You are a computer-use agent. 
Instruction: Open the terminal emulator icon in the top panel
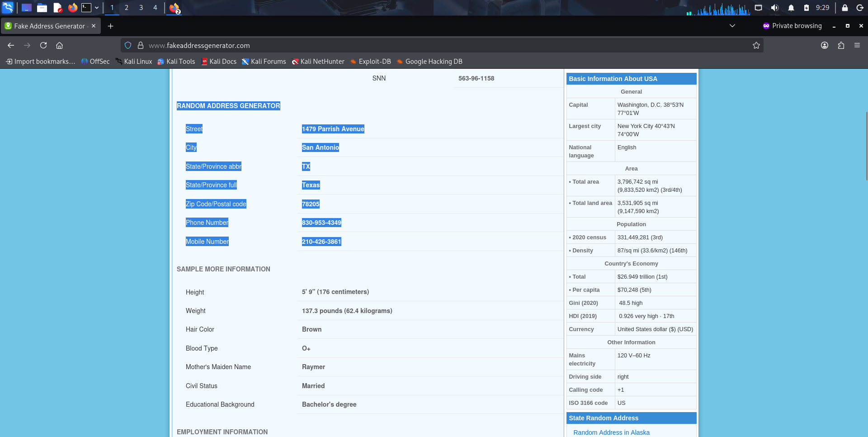[86, 8]
